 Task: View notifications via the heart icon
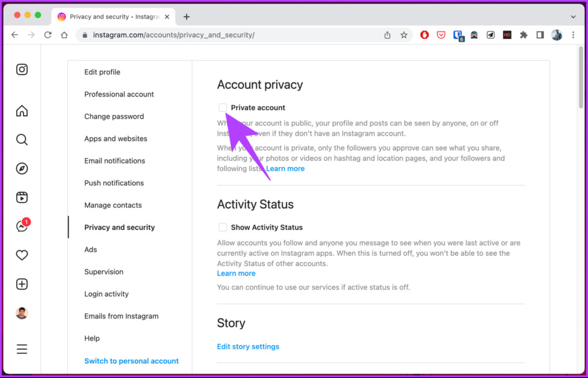coord(21,255)
